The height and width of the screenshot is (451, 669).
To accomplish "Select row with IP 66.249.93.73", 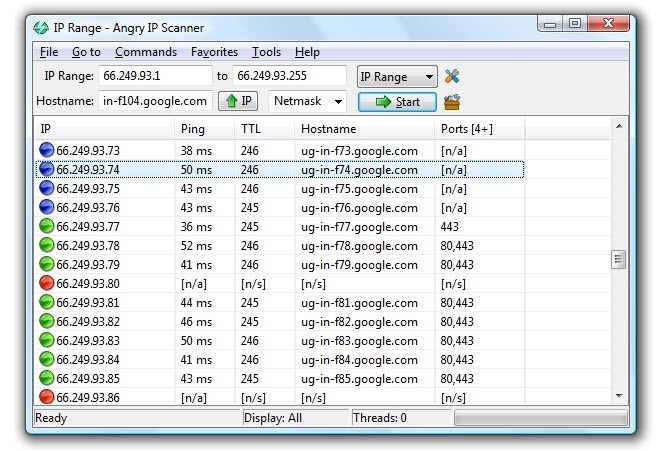I will click(279, 151).
